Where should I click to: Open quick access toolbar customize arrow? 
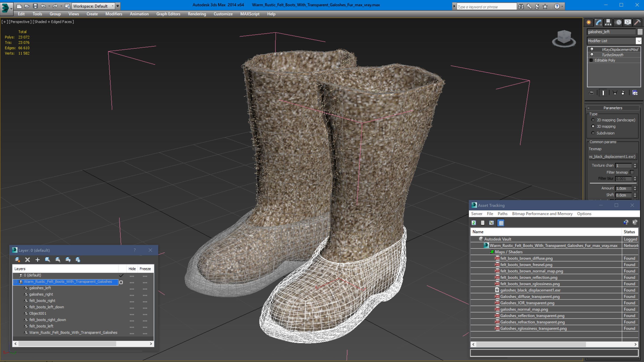coord(117,6)
